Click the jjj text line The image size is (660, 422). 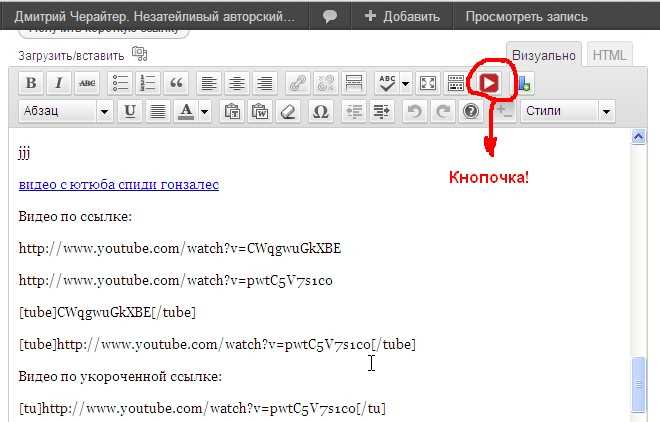pos(24,153)
